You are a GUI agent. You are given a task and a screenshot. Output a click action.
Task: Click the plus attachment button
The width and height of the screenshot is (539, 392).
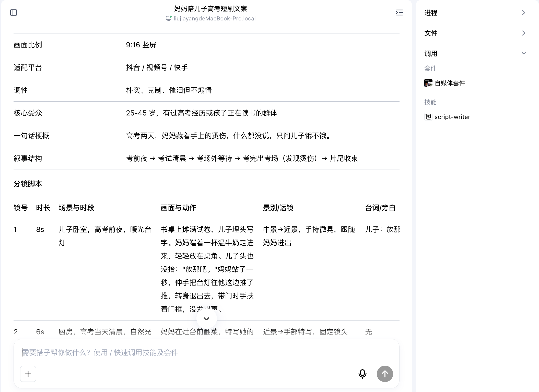click(x=28, y=374)
